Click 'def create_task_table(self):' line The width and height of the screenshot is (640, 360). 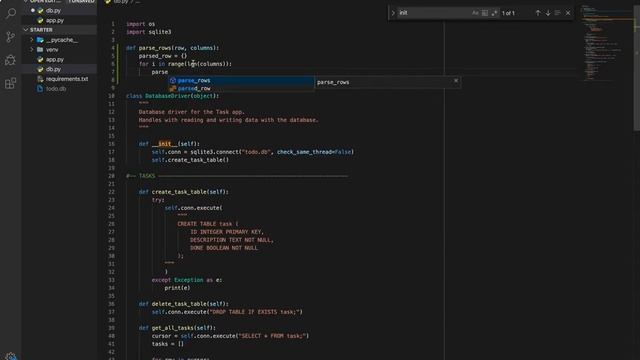[183, 192]
